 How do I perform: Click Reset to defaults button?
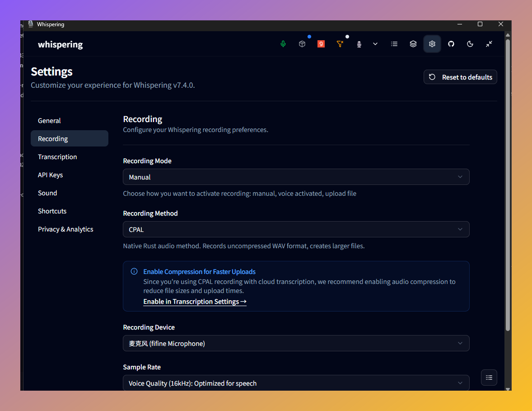pyautogui.click(x=460, y=77)
